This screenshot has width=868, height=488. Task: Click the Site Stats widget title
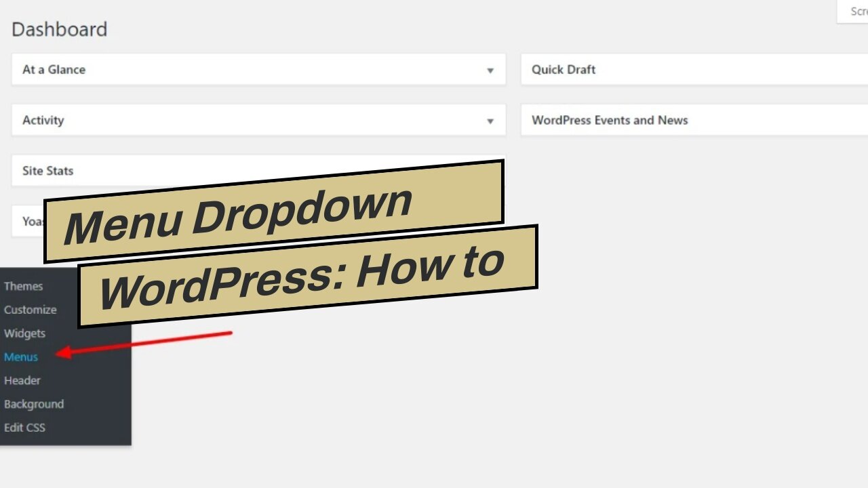(47, 171)
